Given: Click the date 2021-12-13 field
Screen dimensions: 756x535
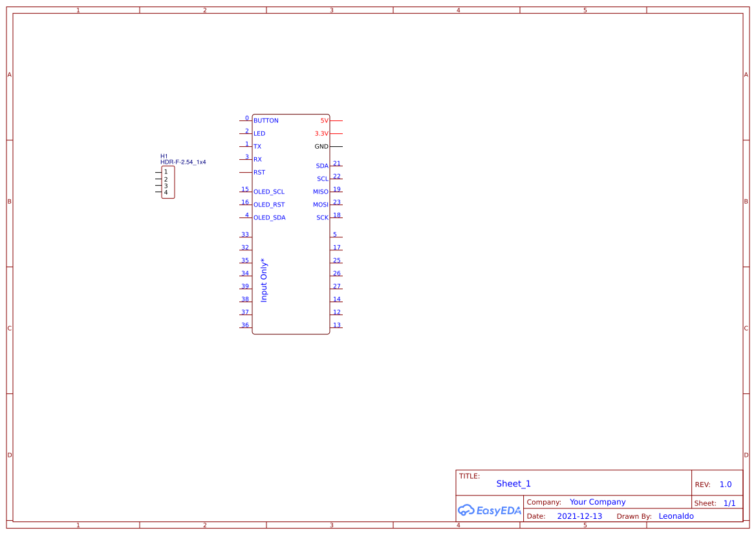Looking at the screenshot, I should pyautogui.click(x=579, y=516).
